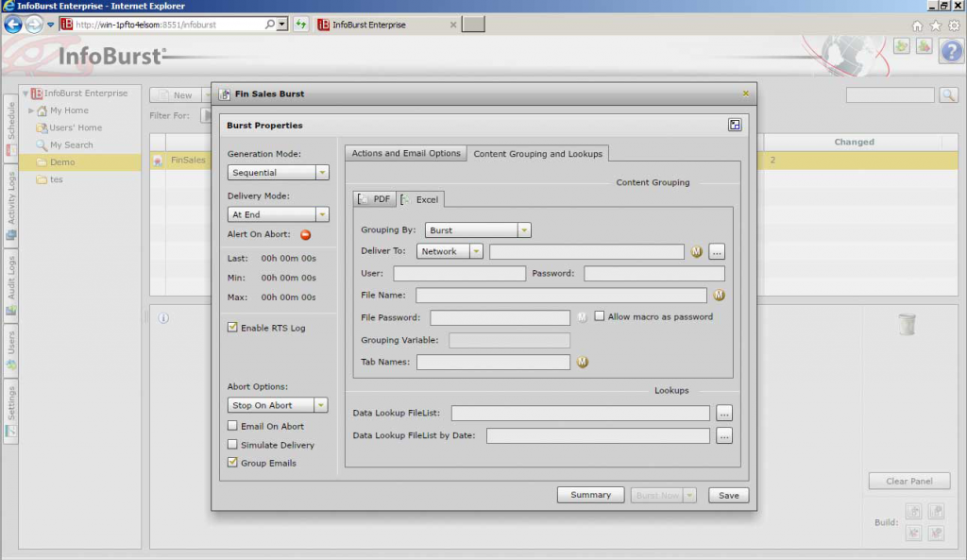Open Generation Mode Sequential dropdown
Screen dimensions: 967x560
pyautogui.click(x=322, y=173)
